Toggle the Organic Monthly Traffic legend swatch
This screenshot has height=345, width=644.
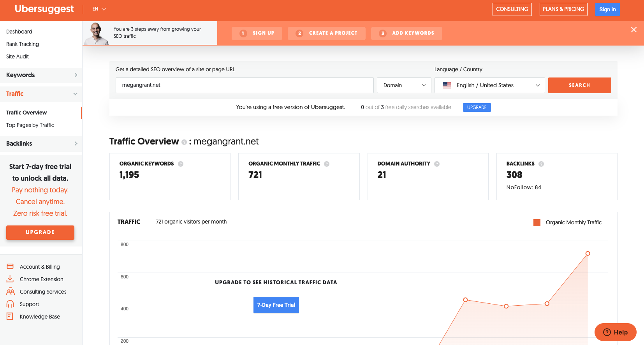point(537,223)
